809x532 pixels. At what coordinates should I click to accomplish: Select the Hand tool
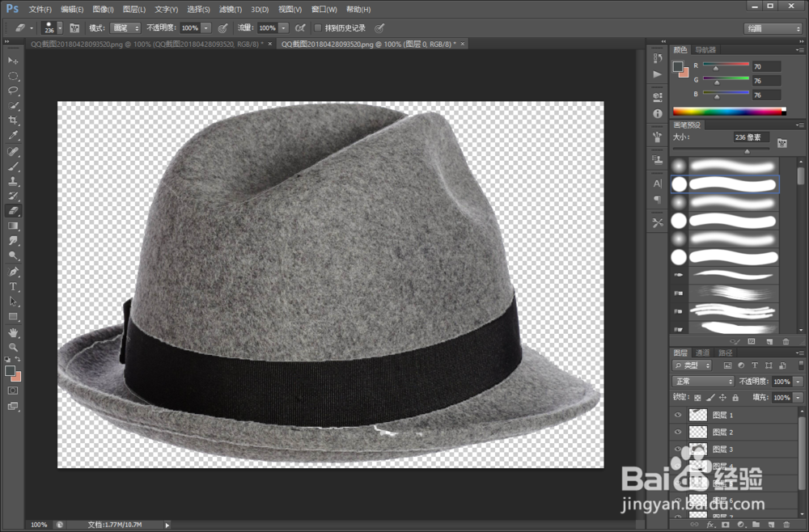[13, 332]
